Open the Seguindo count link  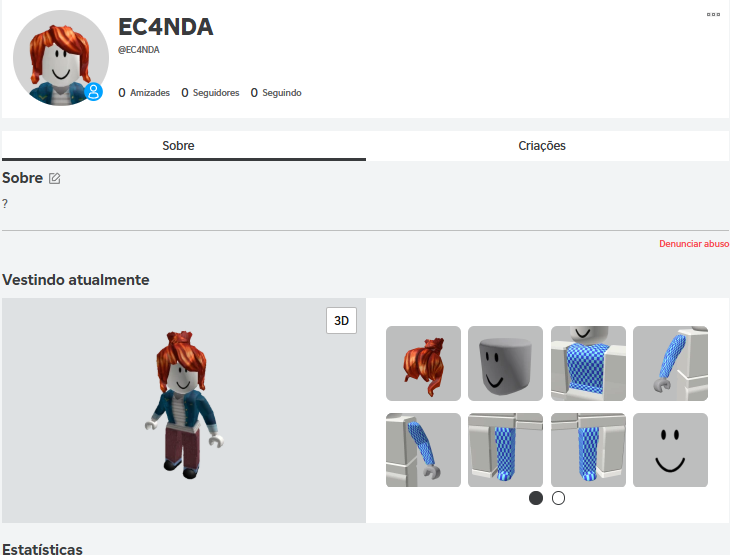pyautogui.click(x=276, y=93)
